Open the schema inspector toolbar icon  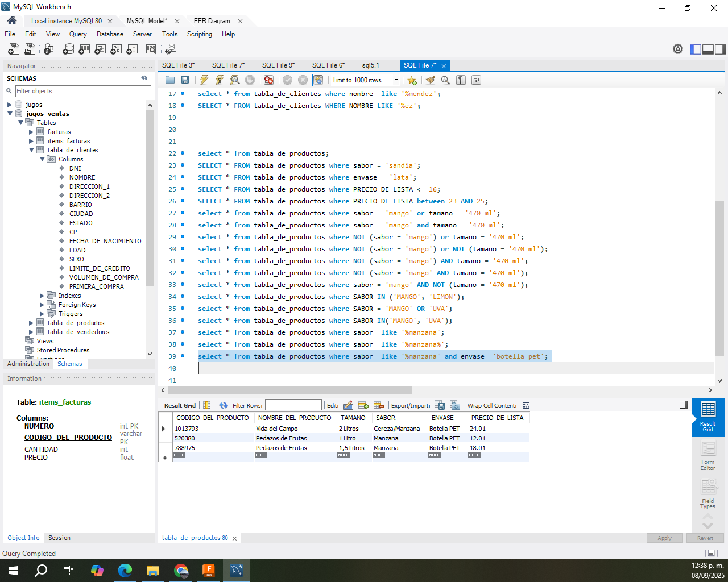tap(49, 49)
